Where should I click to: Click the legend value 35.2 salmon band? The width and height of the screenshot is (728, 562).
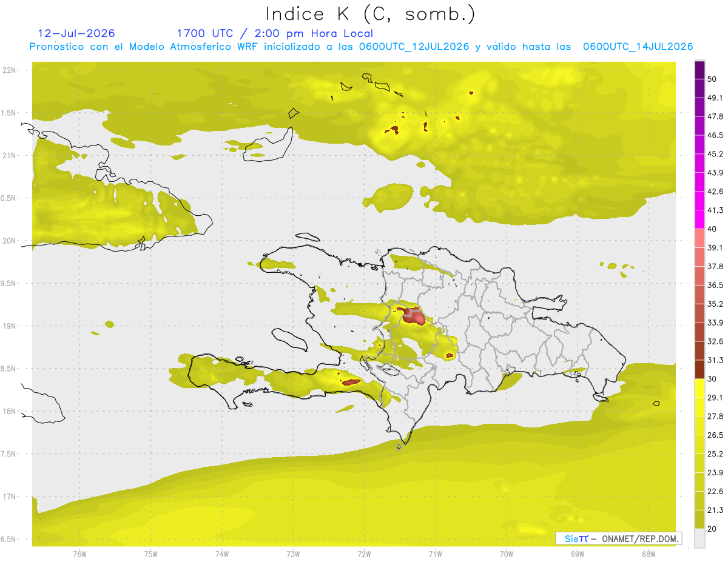pos(699,304)
